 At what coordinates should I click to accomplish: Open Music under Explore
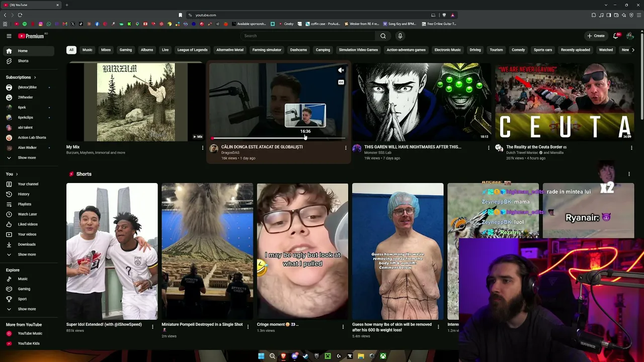[29, 279]
